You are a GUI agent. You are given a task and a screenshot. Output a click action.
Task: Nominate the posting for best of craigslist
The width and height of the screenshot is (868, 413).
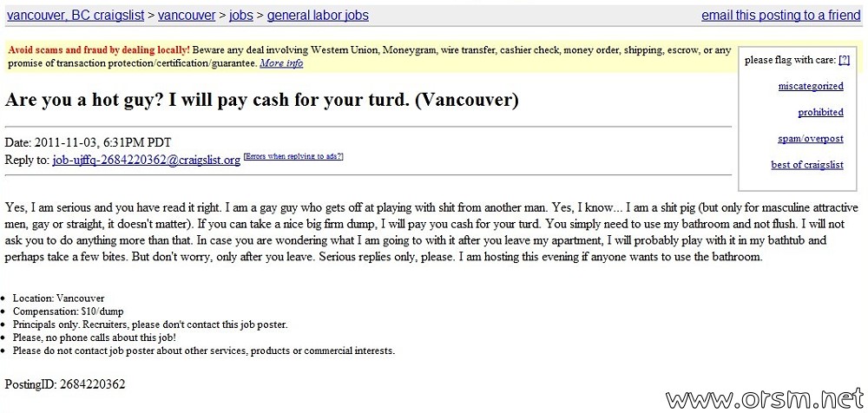[x=807, y=165]
